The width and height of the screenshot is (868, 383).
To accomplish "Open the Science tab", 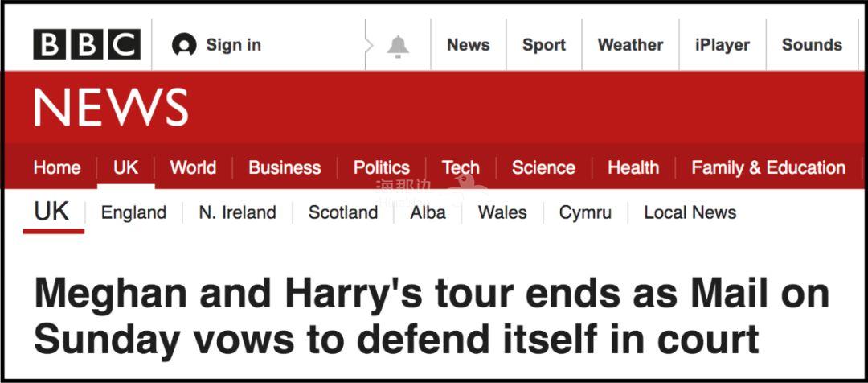I will coord(543,167).
